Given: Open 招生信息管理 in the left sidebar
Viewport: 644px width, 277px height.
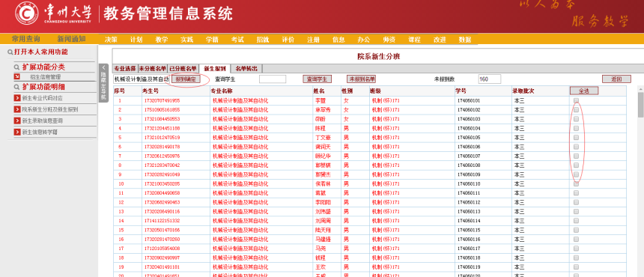Looking at the screenshot, I should [45, 77].
